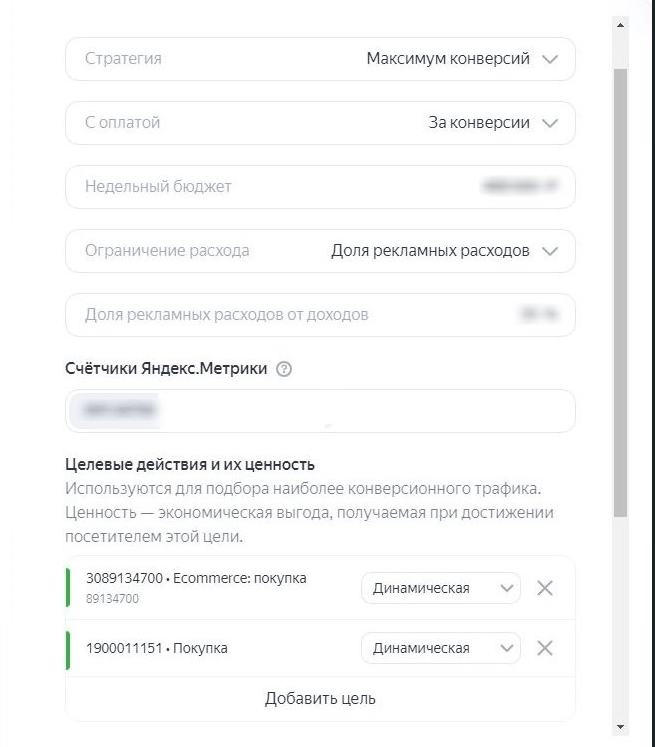Viewport: 655px width, 747px height.
Task: Click the Доля рекламных расходов limit value
Action: [430, 251]
